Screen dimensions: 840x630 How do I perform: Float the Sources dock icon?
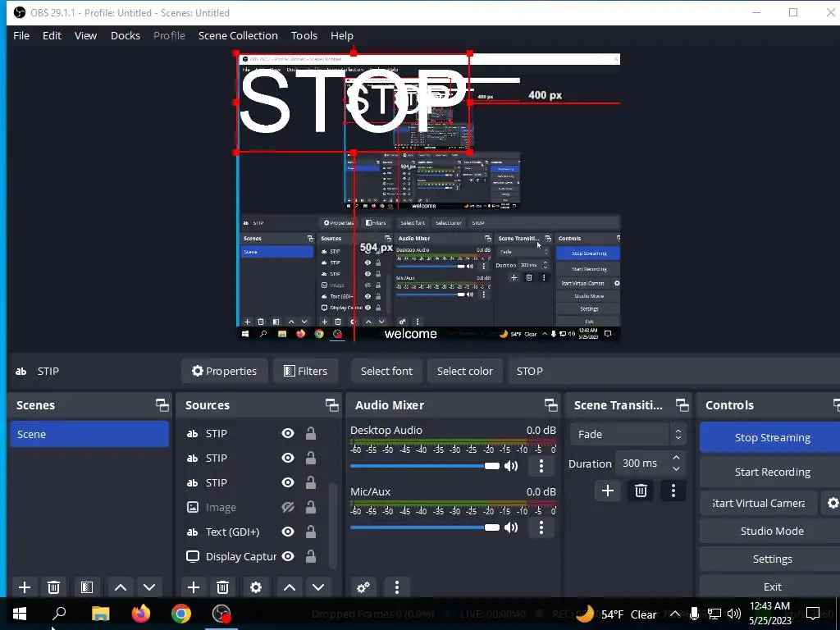pyautogui.click(x=331, y=405)
